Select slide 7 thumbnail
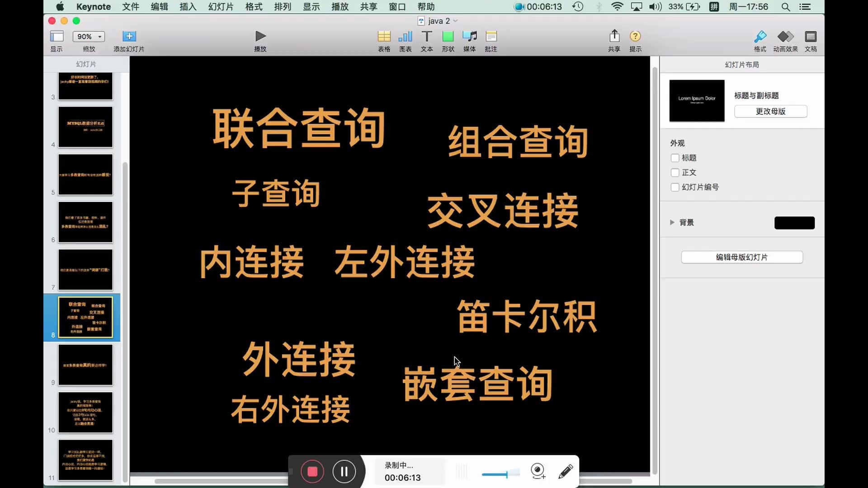 click(x=85, y=270)
